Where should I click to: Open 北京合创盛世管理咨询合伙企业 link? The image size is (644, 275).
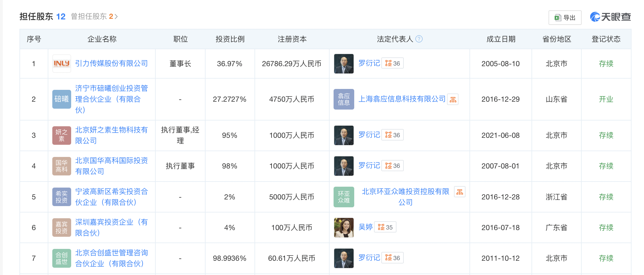coord(111,258)
